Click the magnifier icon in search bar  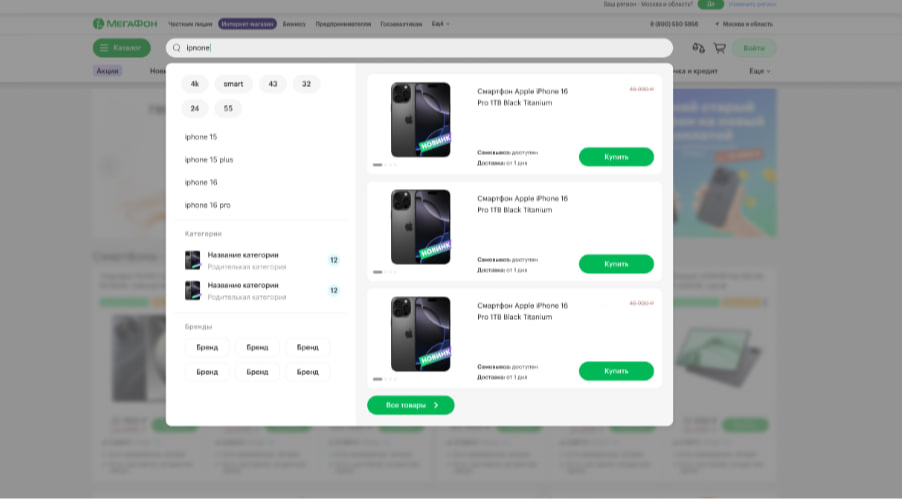coord(177,48)
